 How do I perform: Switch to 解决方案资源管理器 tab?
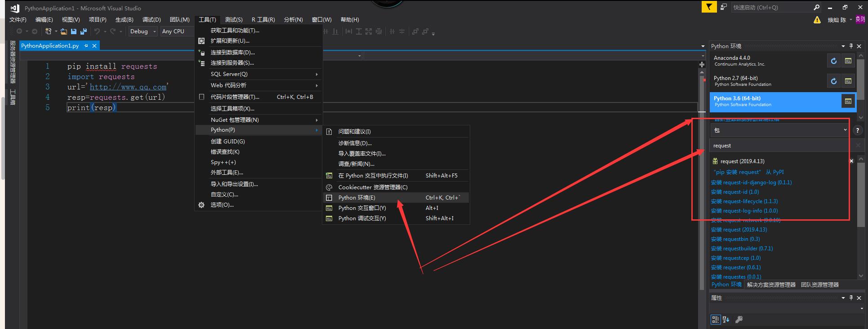point(771,285)
